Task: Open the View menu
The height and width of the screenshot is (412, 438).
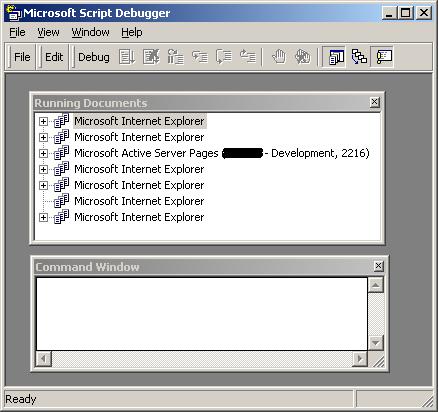Action: [48, 32]
